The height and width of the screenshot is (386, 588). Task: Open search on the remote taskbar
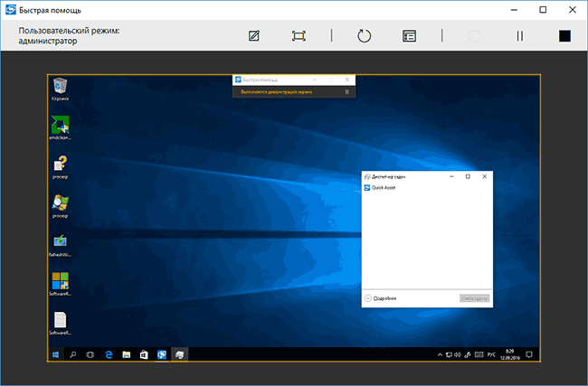pyautogui.click(x=72, y=354)
